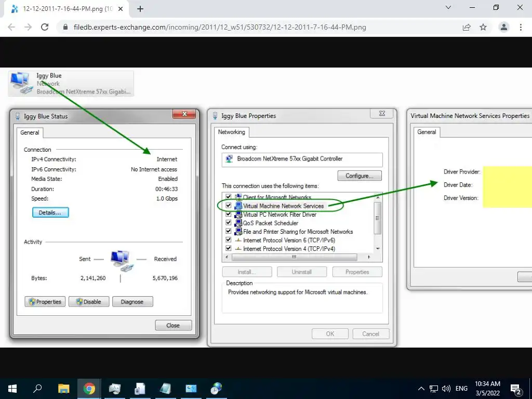Bookmark this page with the star icon

(x=483, y=27)
